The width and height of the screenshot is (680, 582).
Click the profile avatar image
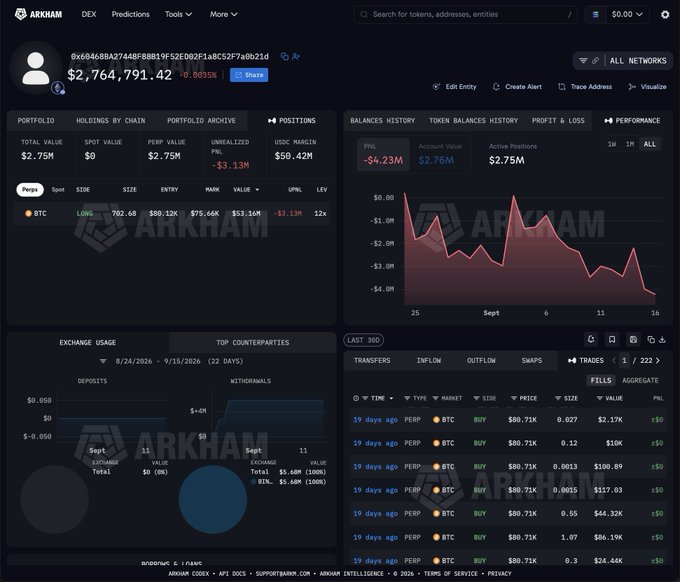36,68
